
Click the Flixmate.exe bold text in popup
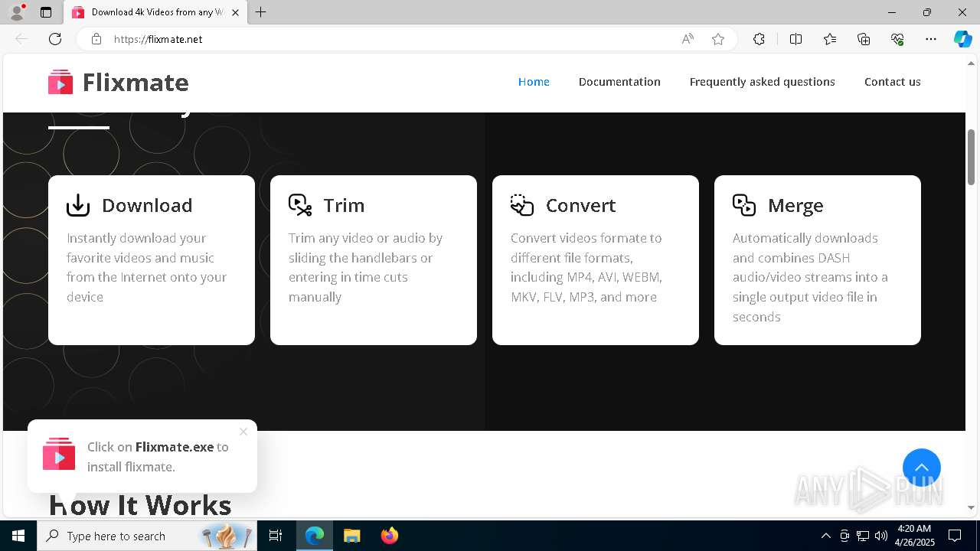[x=175, y=447]
